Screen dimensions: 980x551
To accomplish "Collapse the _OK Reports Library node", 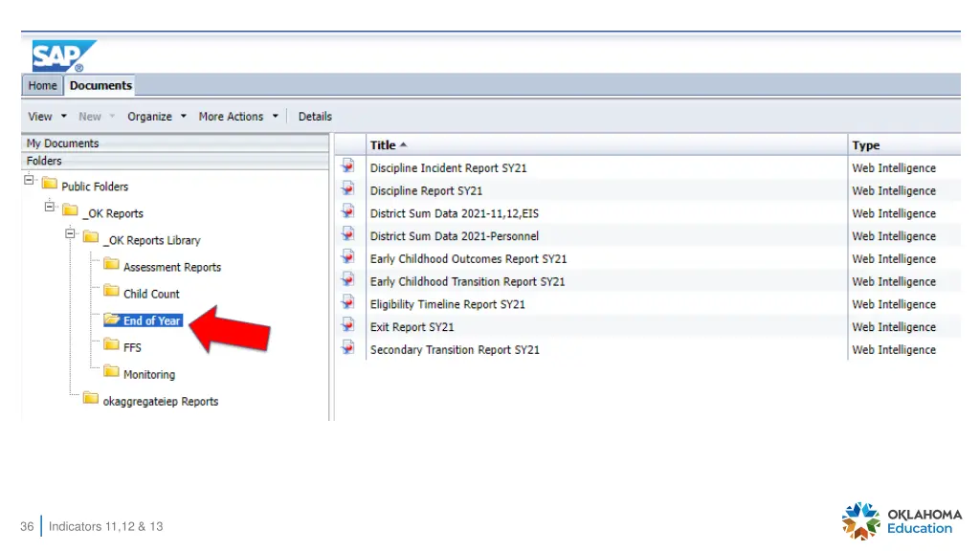I will (70, 233).
